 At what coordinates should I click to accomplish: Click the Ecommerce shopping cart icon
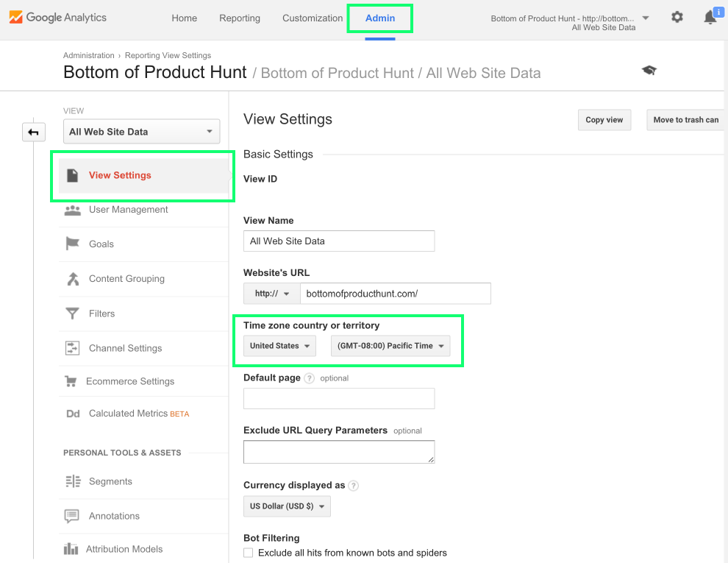coord(71,381)
